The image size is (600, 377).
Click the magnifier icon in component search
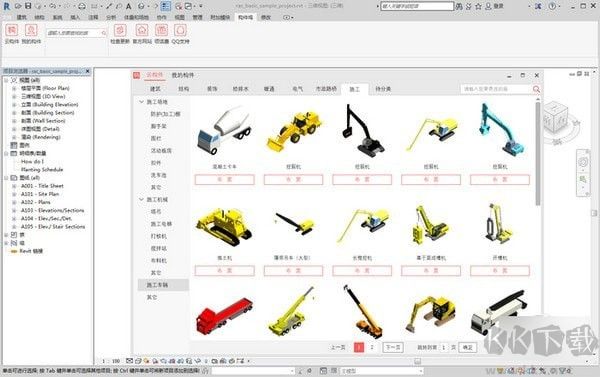[536, 89]
